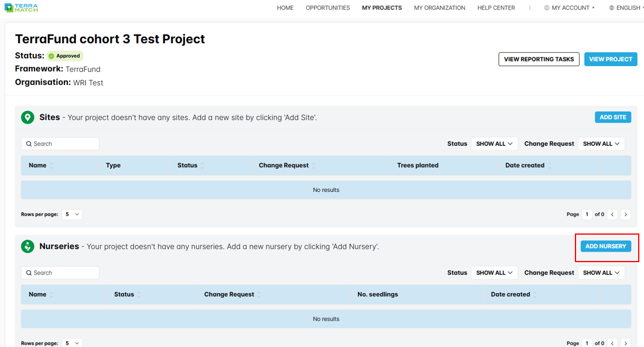The width and height of the screenshot is (644, 347).
Task: Sort Nurseries table by Status column
Action: (139, 294)
